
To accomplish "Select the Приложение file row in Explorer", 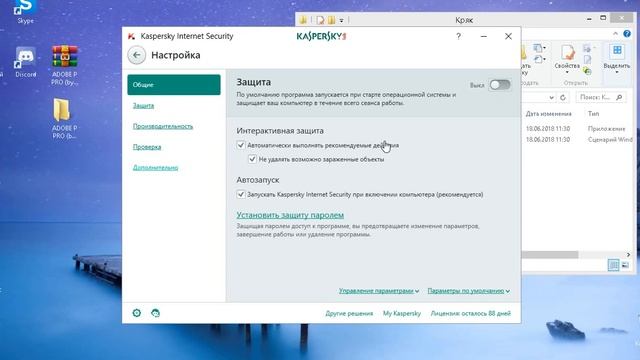I will [578, 129].
